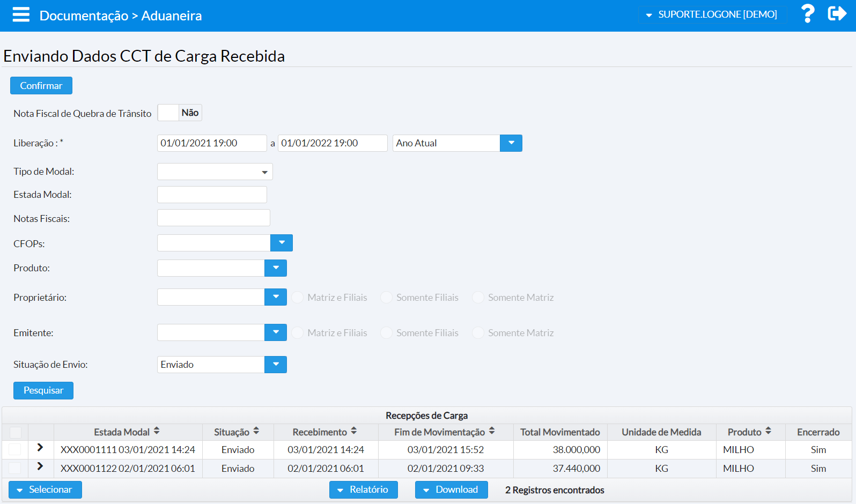Check the select-all checkbox in table header
The height and width of the screenshot is (504, 856).
(16, 433)
